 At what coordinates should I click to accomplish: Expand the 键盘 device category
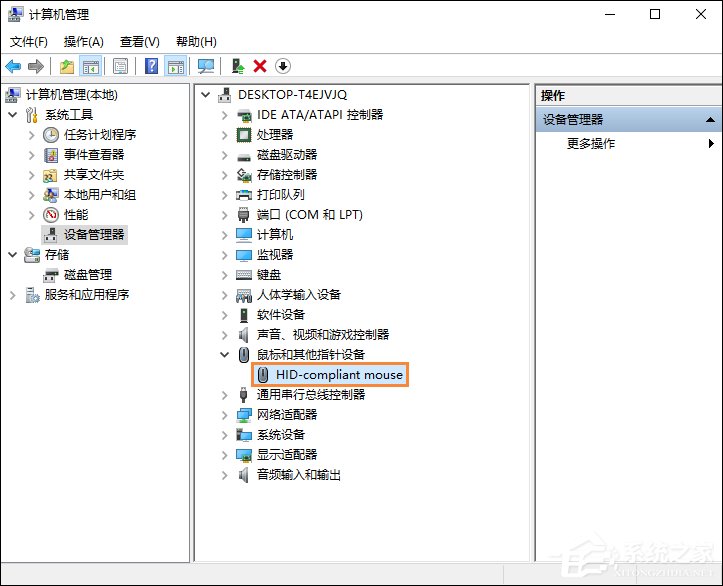click(x=225, y=275)
